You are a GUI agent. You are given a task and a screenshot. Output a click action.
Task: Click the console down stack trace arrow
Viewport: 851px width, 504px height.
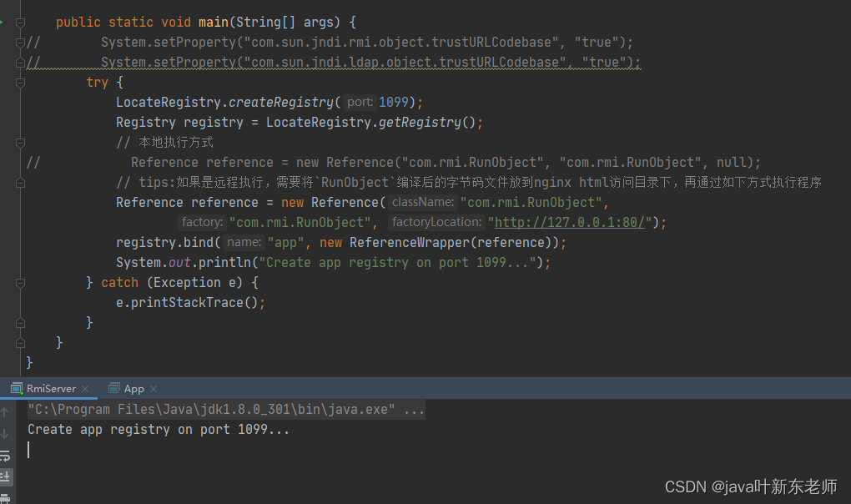(x=5, y=433)
